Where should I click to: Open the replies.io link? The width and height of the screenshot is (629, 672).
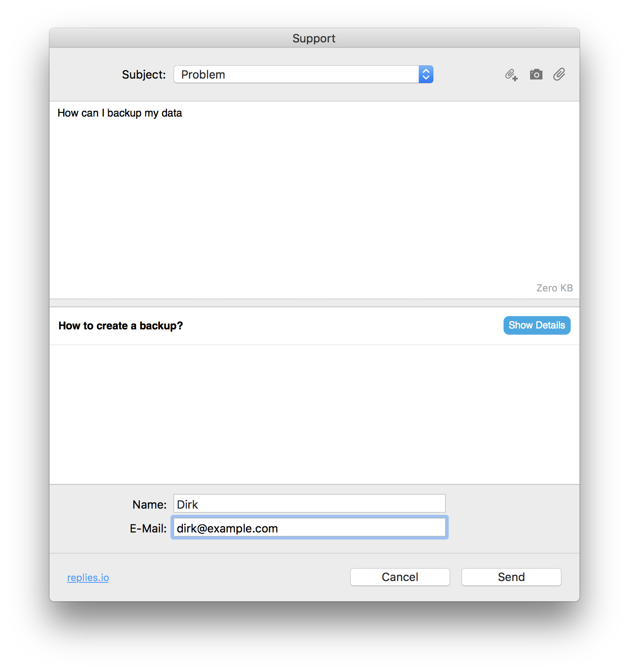pos(87,577)
